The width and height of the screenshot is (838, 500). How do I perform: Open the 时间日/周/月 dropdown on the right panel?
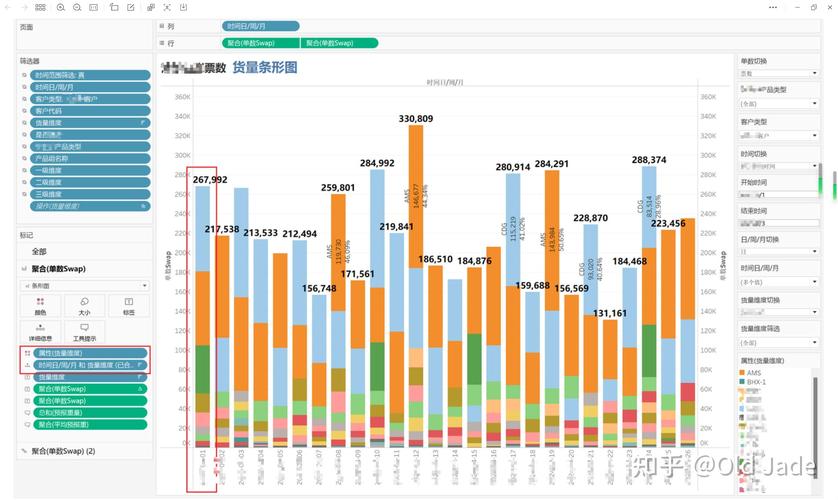click(779, 282)
